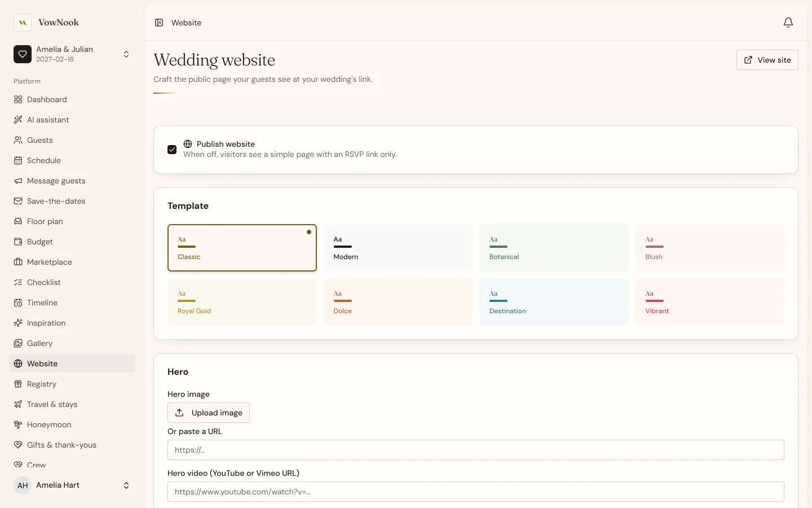Select the Royal Gold template
This screenshot has width=812, height=508.
242,302
